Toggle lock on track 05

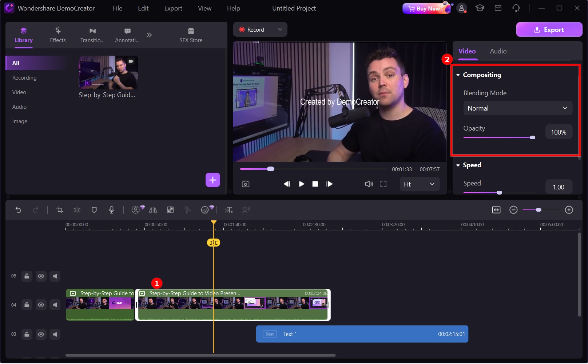[27, 276]
